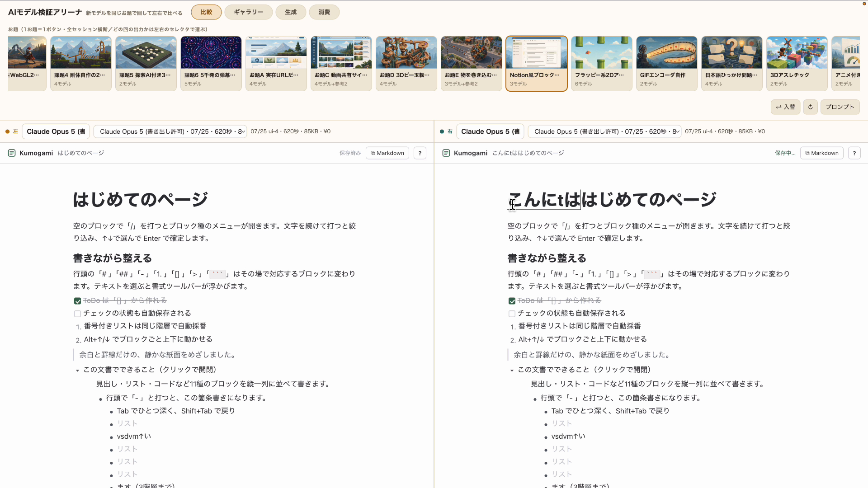868x488 pixels.
Task: Uncheck 'ToDo は' checkbox in right pane
Action: pyautogui.click(x=512, y=301)
